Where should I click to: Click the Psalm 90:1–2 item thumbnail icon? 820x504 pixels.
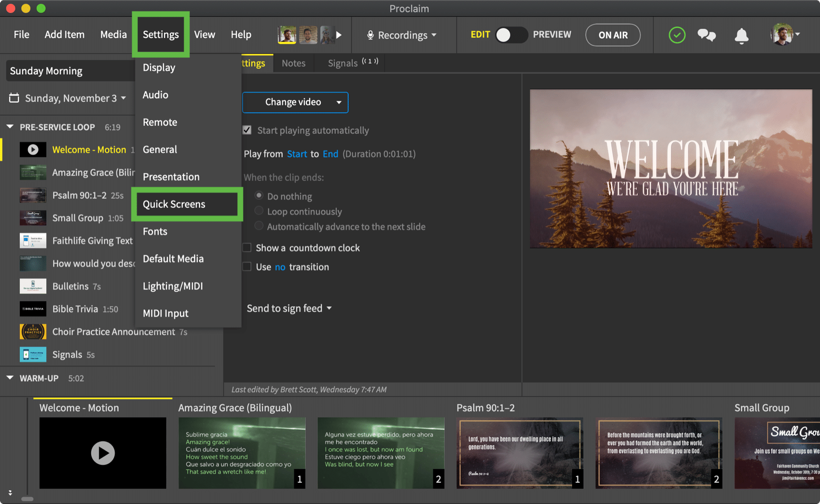[33, 195]
